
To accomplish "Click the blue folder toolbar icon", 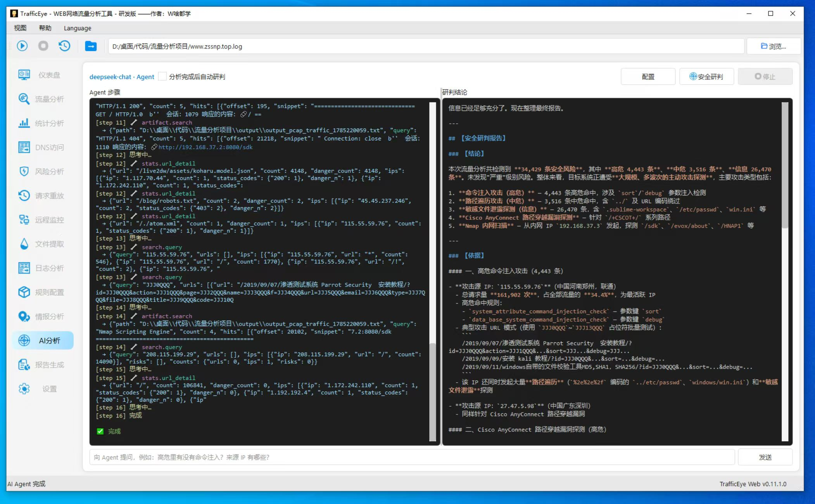I will coord(91,46).
